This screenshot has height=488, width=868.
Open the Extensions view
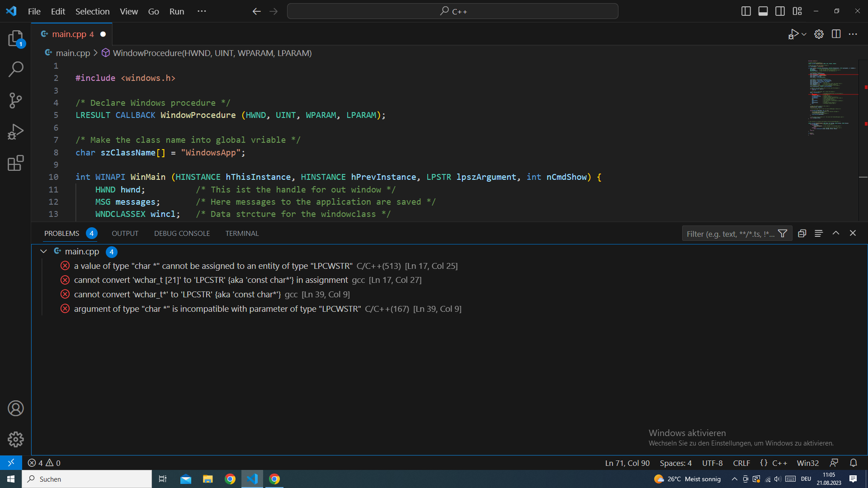(16, 163)
